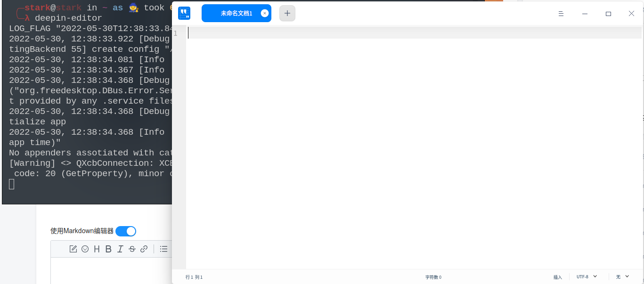Open the editor's hamburger menu

(561, 14)
